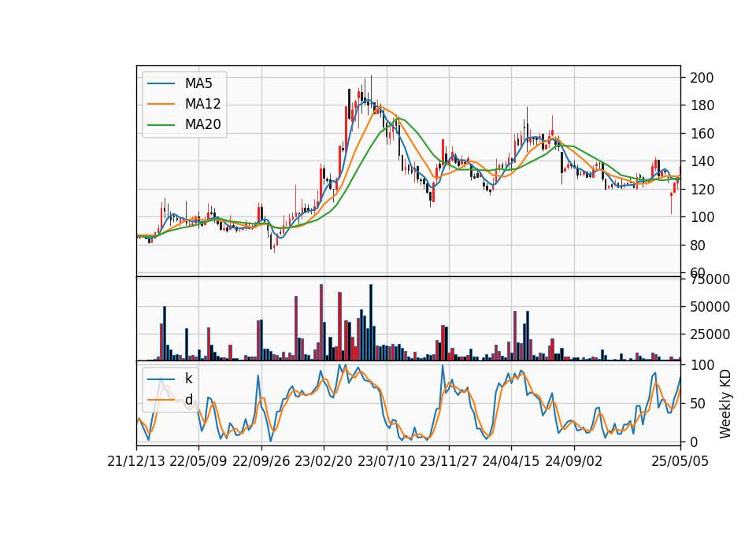Click the 80 price axis label
This screenshot has width=756, height=543.
699,246
